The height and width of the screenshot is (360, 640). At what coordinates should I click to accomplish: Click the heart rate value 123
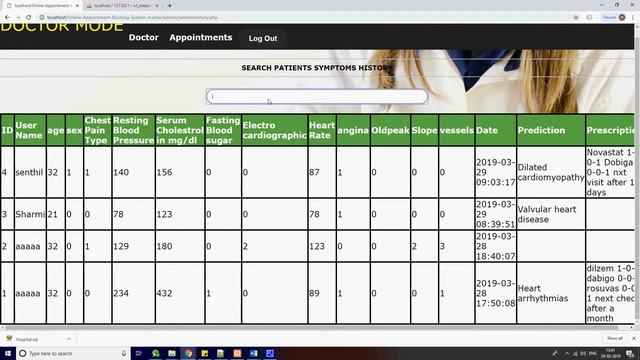[322, 246]
